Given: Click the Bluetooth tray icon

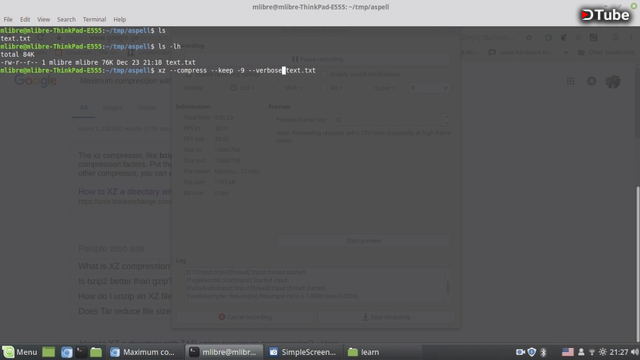Looking at the screenshot, I should coord(543,352).
